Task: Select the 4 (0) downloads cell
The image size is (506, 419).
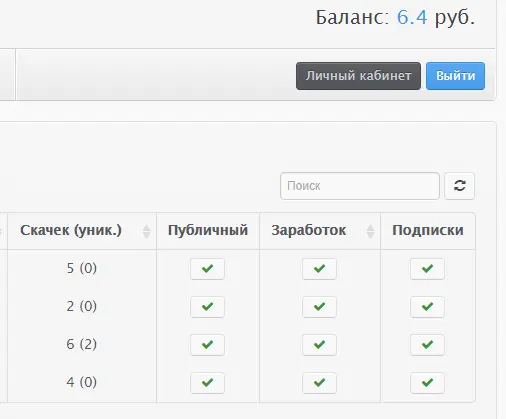Action: coord(82,382)
